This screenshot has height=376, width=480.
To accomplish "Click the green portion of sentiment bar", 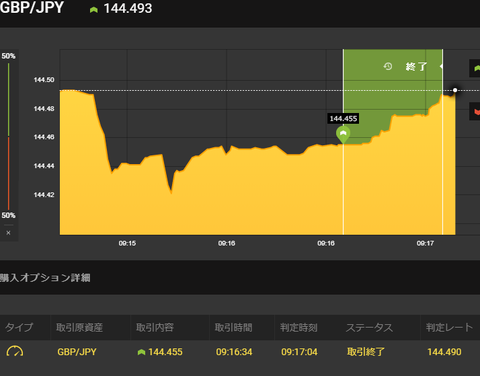I will (8, 99).
